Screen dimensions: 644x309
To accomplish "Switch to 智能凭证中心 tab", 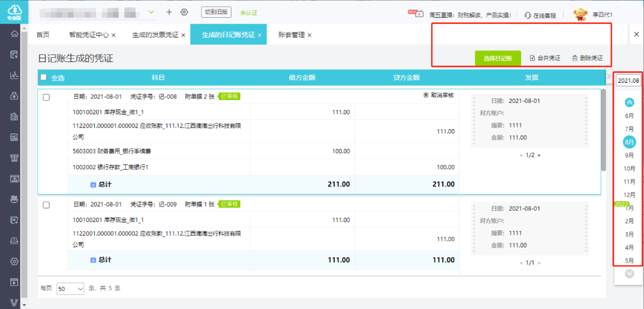I will 89,35.
